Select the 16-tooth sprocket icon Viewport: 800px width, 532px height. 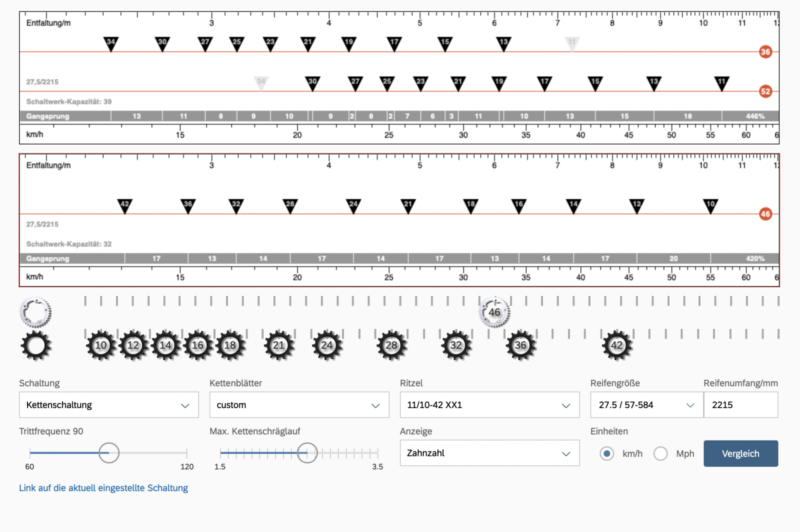(198, 345)
